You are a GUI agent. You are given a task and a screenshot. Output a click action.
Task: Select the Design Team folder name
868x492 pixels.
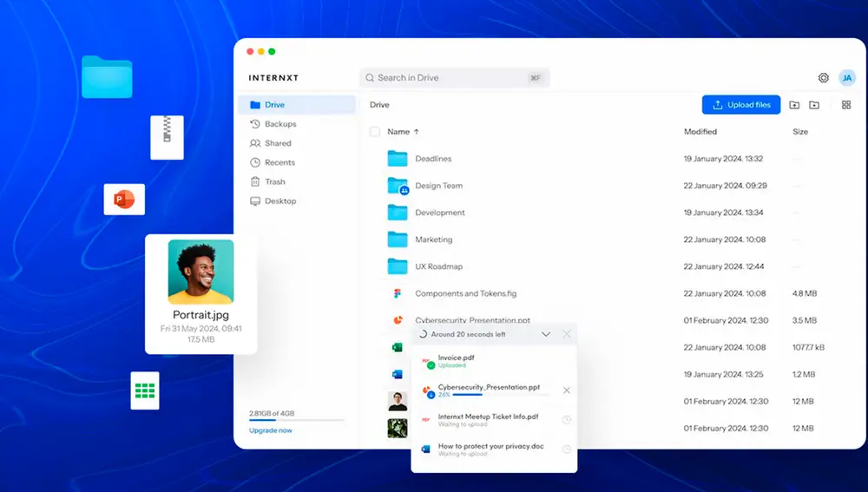click(x=439, y=186)
